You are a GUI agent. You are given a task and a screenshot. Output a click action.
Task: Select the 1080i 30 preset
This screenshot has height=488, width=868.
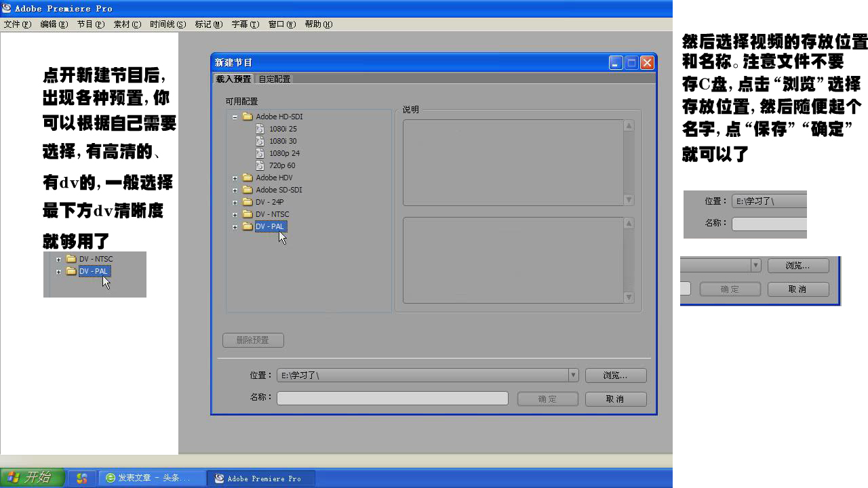tap(283, 141)
